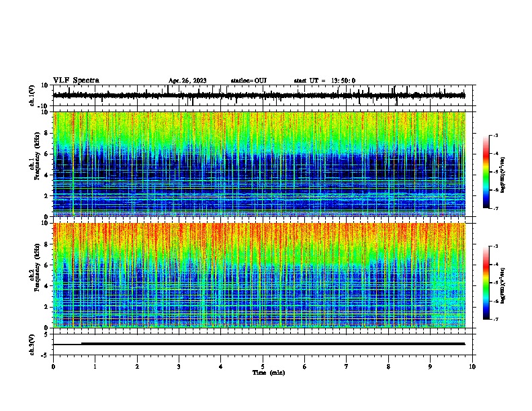The height and width of the screenshot is (411, 532).
Task: Click the "2" tick on ch.2 frequency axis
Action: pyautogui.click(x=47, y=307)
